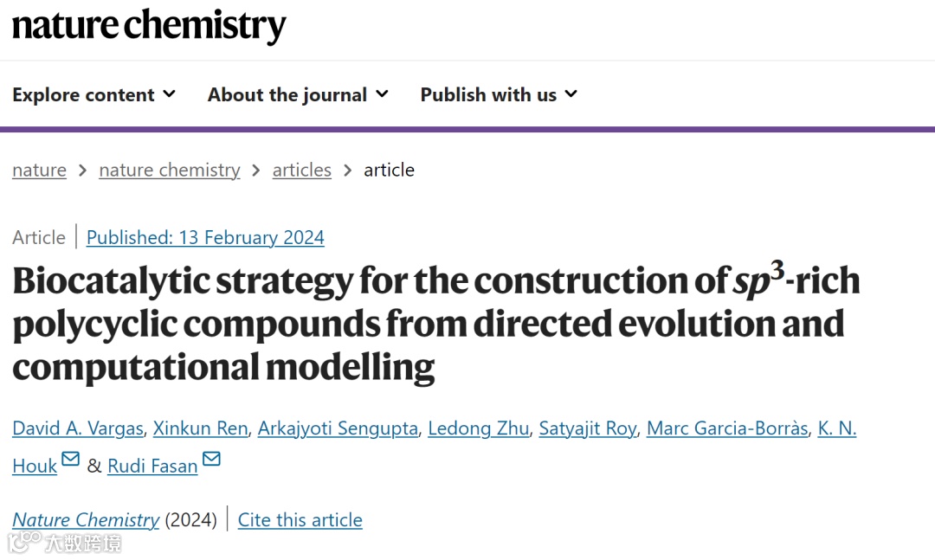Image resolution: width=935 pixels, height=560 pixels.
Task: Open About the journal dropdown
Action: [x=298, y=95]
